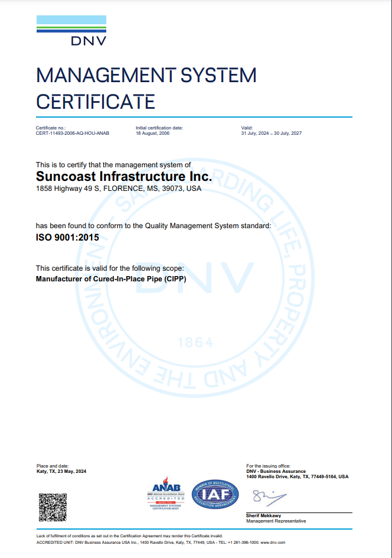Screen dimensions: 392x558
Task: Click the telephone number in accredited unit line
Action: (x=243, y=543)
